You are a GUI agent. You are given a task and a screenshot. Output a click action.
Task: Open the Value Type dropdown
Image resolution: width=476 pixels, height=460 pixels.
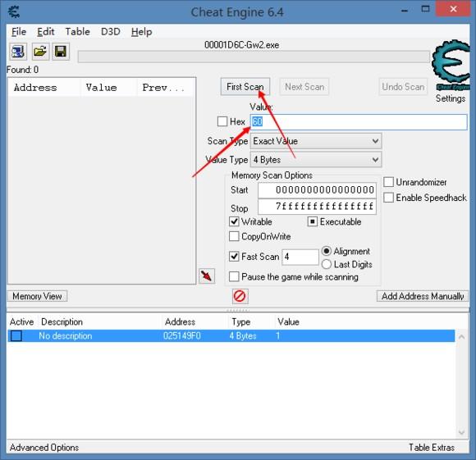tap(316, 160)
